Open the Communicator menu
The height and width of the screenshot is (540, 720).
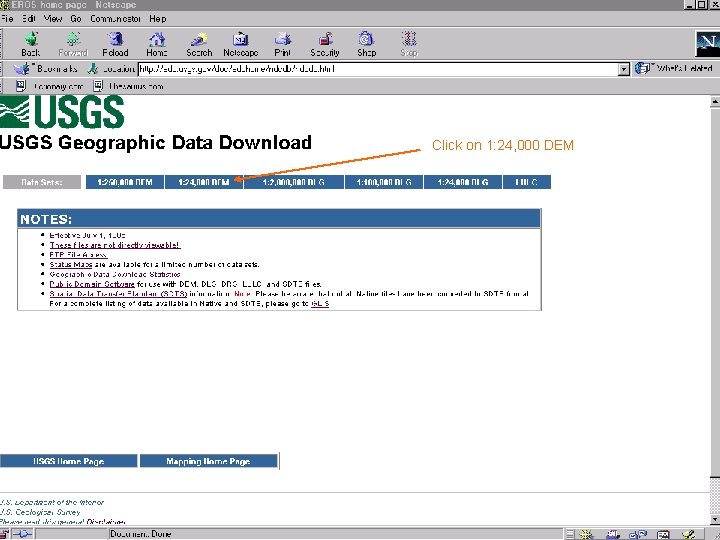[x=115, y=19]
